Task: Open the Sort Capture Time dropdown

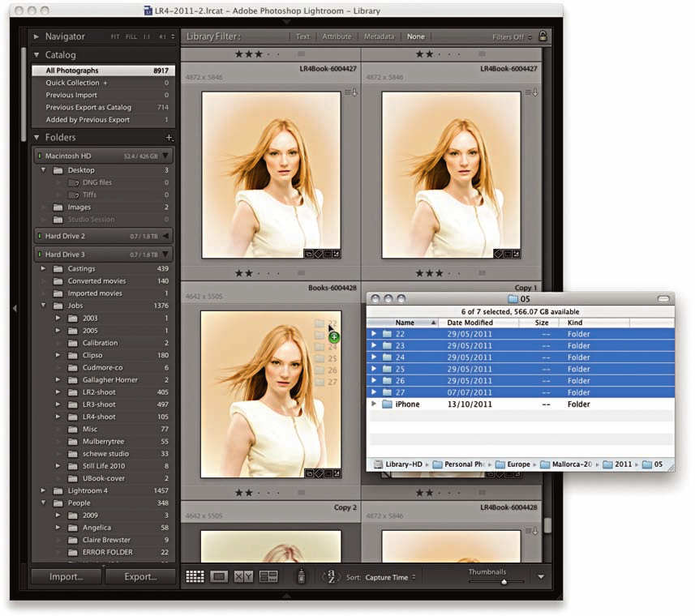Action: point(391,577)
